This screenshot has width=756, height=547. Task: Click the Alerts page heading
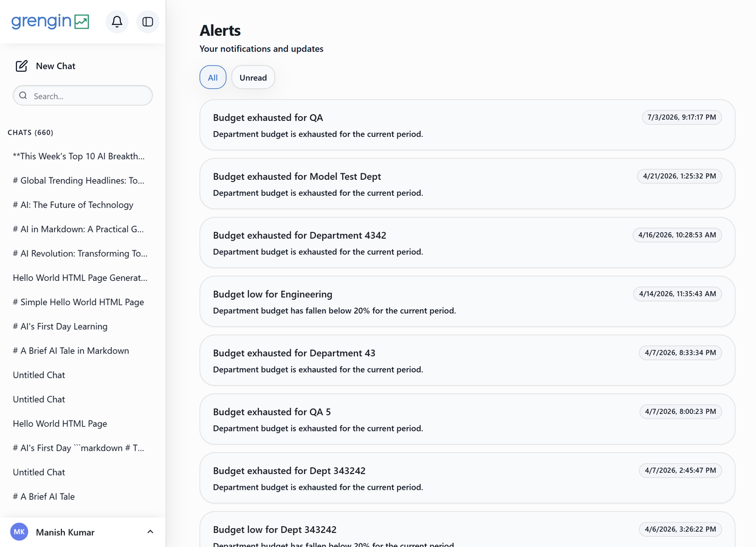220,30
